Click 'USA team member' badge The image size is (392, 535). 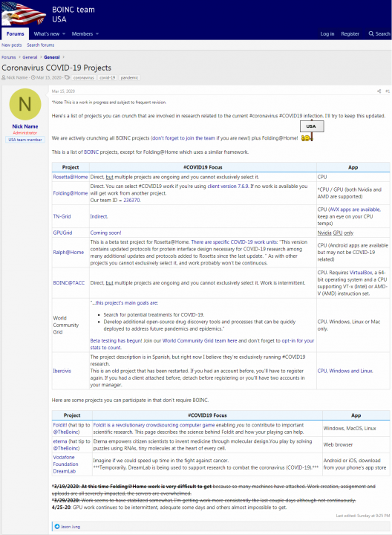click(x=25, y=140)
